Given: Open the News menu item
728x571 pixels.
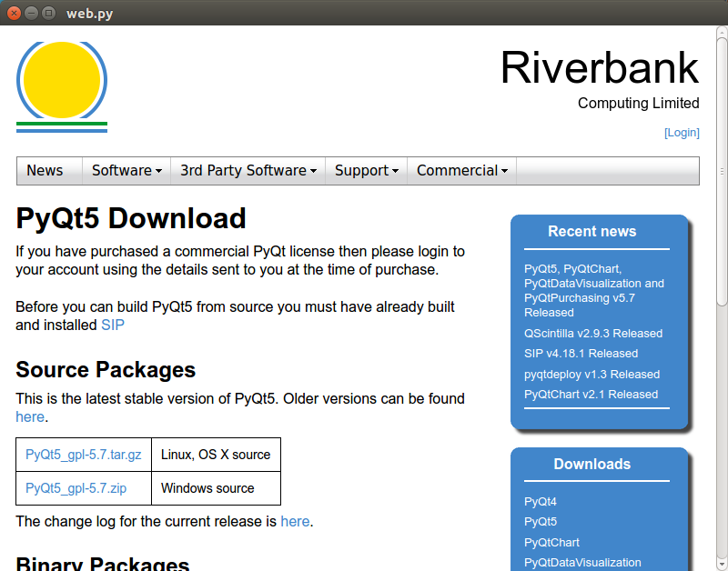Looking at the screenshot, I should (45, 171).
